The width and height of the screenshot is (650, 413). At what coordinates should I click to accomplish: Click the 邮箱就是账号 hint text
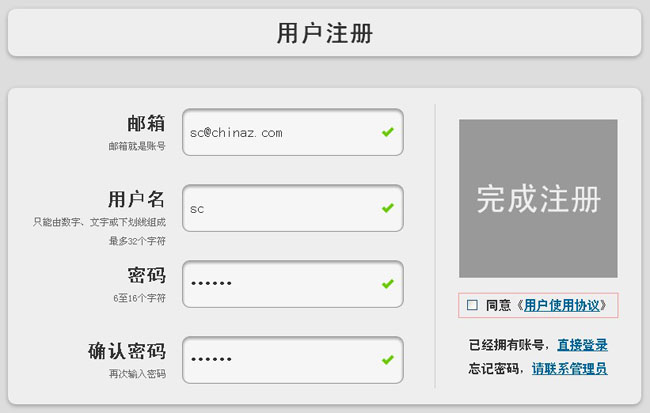point(137,146)
